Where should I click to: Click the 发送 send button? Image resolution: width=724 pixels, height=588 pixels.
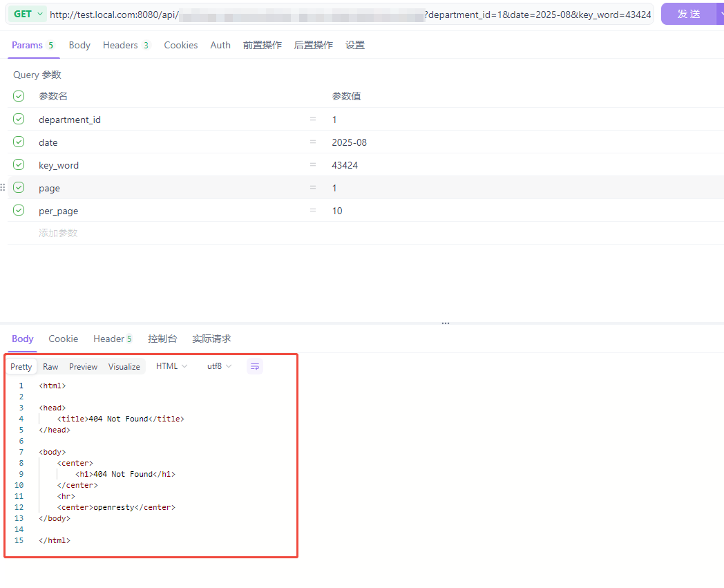[x=689, y=15]
